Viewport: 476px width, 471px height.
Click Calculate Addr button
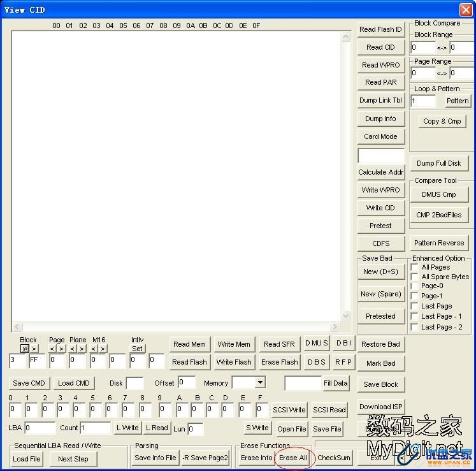click(380, 172)
